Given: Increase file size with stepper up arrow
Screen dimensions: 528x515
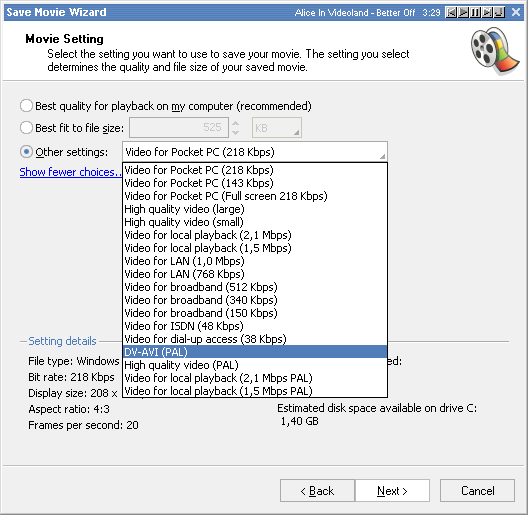Looking at the screenshot, I should click(x=236, y=123).
